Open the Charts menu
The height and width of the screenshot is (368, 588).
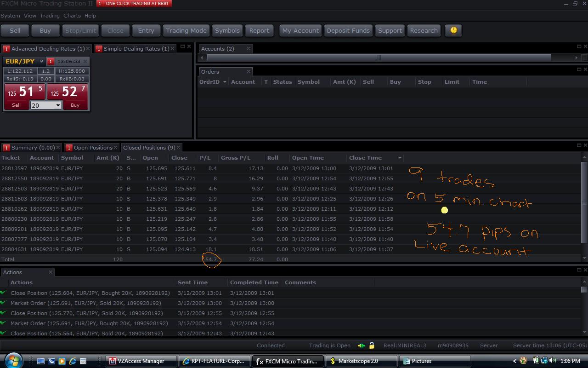(72, 16)
